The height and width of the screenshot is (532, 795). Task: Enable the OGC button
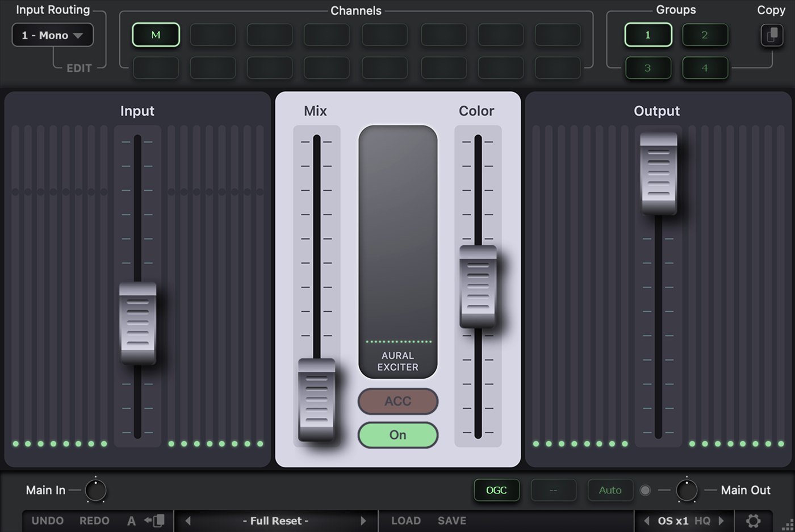496,490
